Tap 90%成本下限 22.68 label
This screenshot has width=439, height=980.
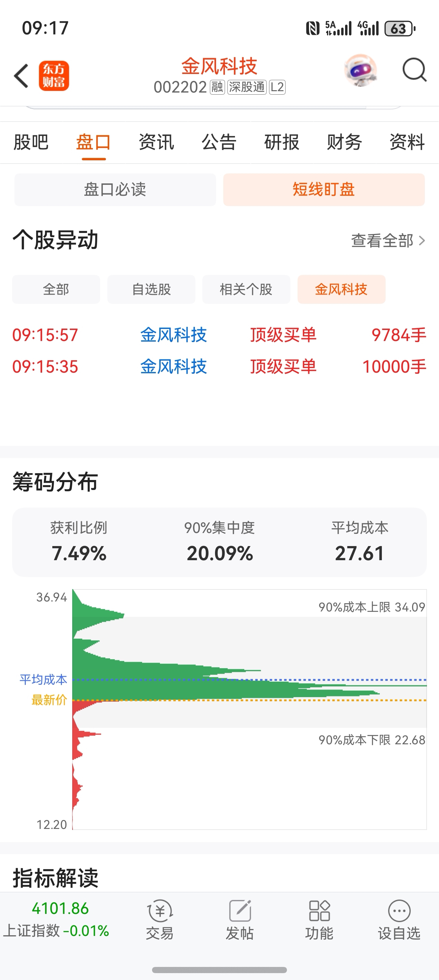click(372, 739)
